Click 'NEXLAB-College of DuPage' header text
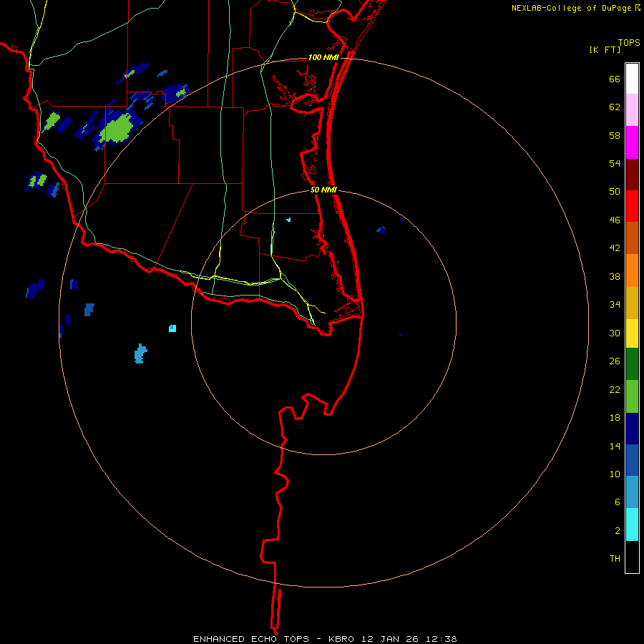The width and height of the screenshot is (644, 644). point(571,8)
